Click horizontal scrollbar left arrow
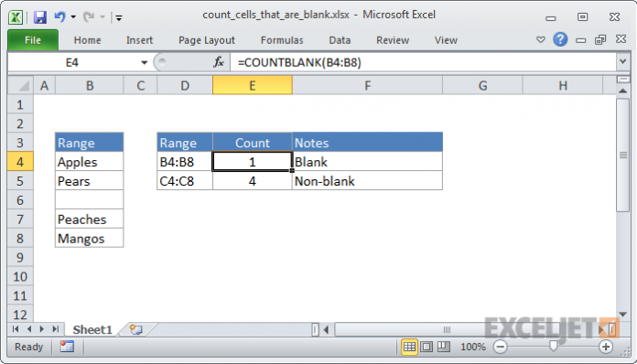Viewport: 637px width, 364px height. click(x=326, y=329)
